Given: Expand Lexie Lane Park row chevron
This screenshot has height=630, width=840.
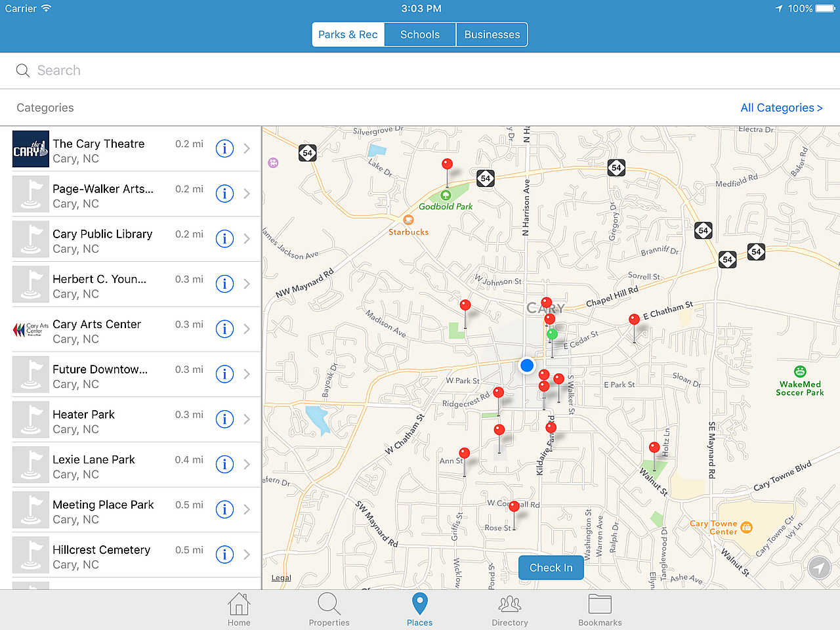Looking at the screenshot, I should (247, 465).
